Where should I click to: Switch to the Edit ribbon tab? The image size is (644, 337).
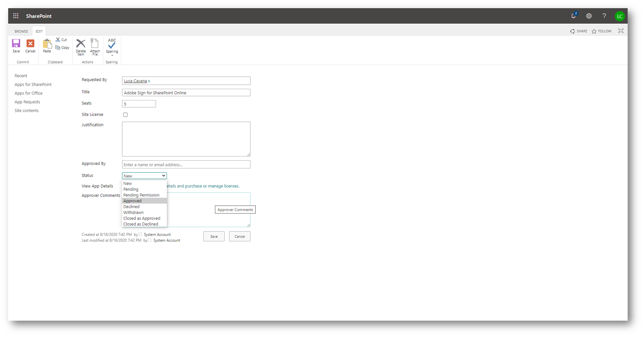click(39, 31)
